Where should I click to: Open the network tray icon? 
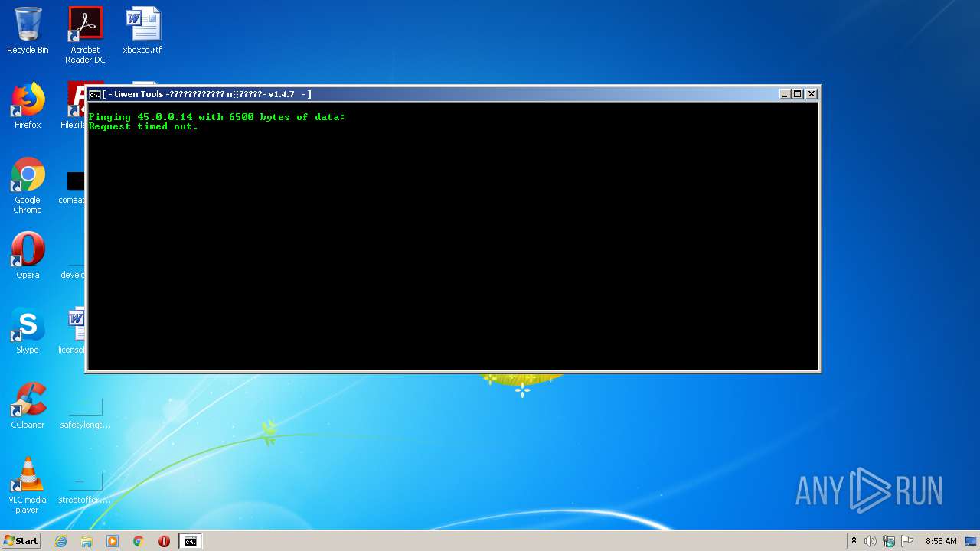coord(889,541)
